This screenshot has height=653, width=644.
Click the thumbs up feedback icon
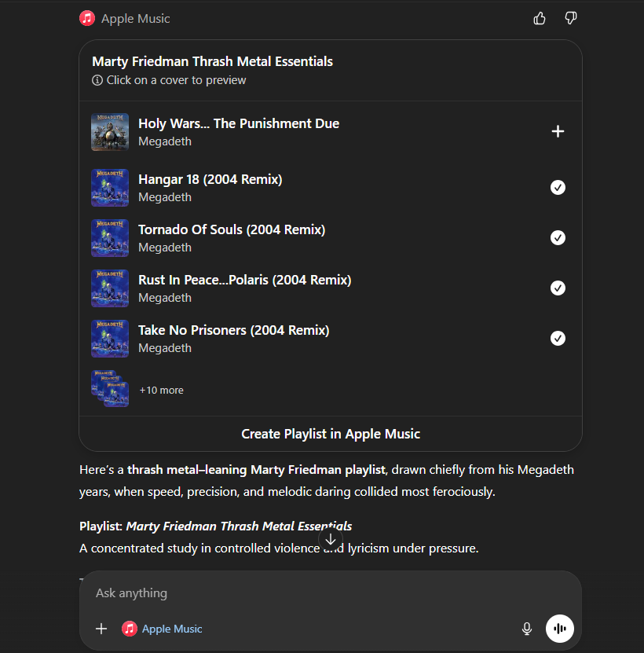(540, 18)
